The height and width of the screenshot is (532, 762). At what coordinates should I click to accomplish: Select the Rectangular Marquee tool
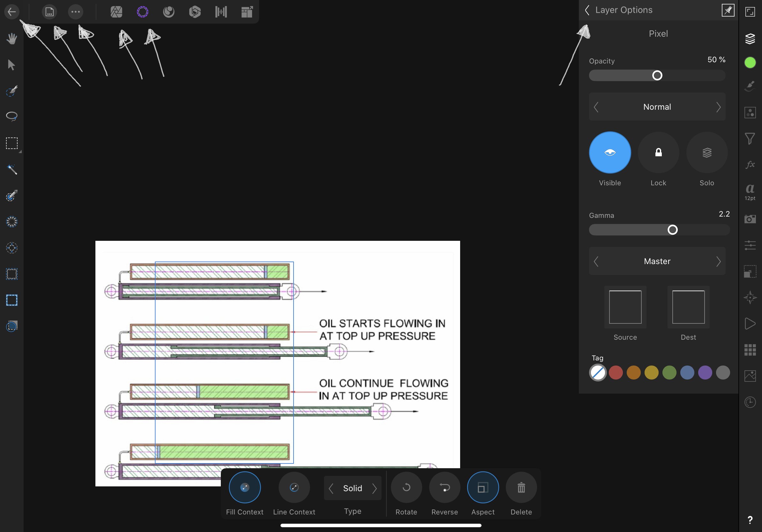pyautogui.click(x=11, y=143)
